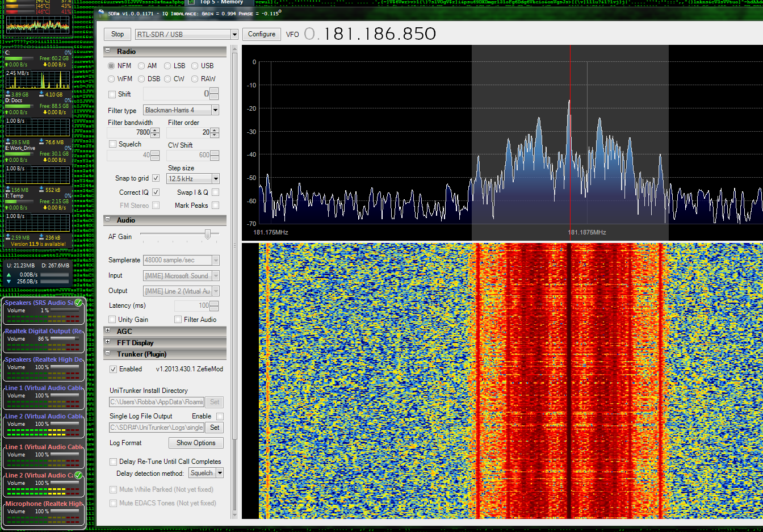Select the USB radio mode option
Viewport: 763px width, 532px height.
[x=195, y=66]
